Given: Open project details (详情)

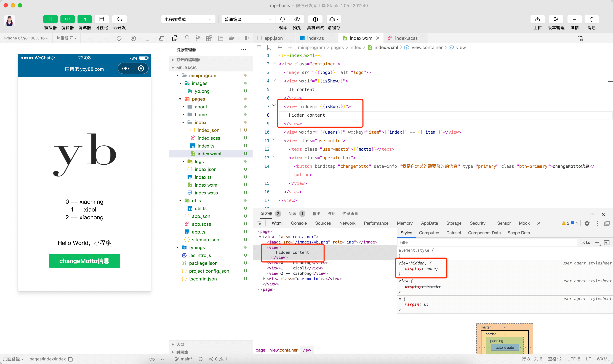Looking at the screenshot, I should click(574, 19).
